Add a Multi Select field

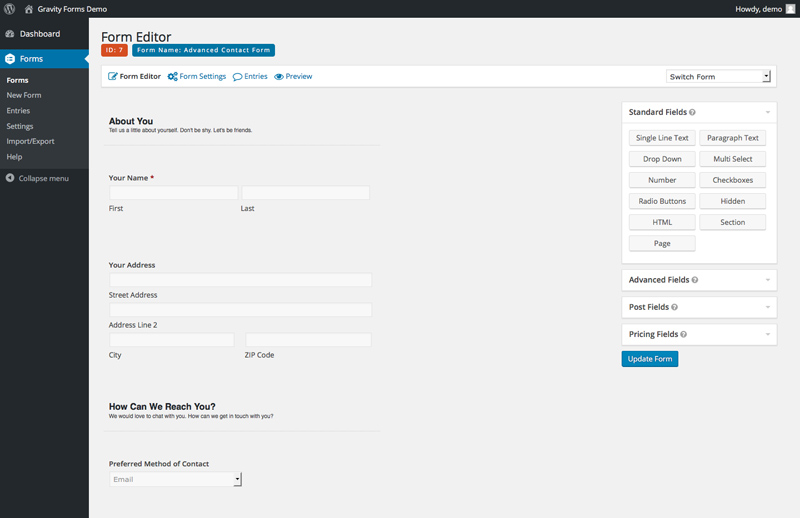[x=733, y=159]
